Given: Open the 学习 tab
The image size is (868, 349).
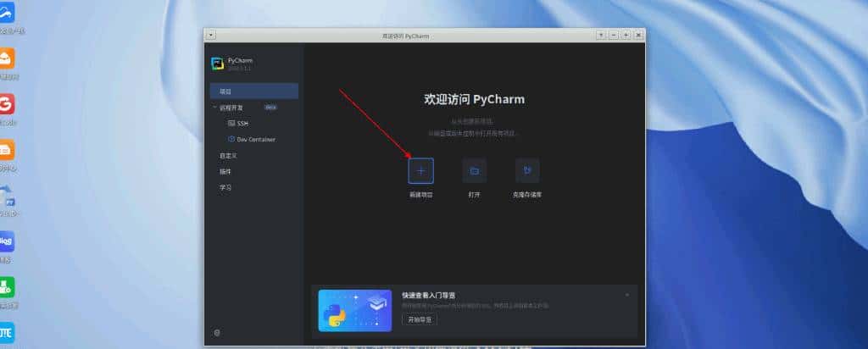Looking at the screenshot, I should pyautogui.click(x=225, y=187).
